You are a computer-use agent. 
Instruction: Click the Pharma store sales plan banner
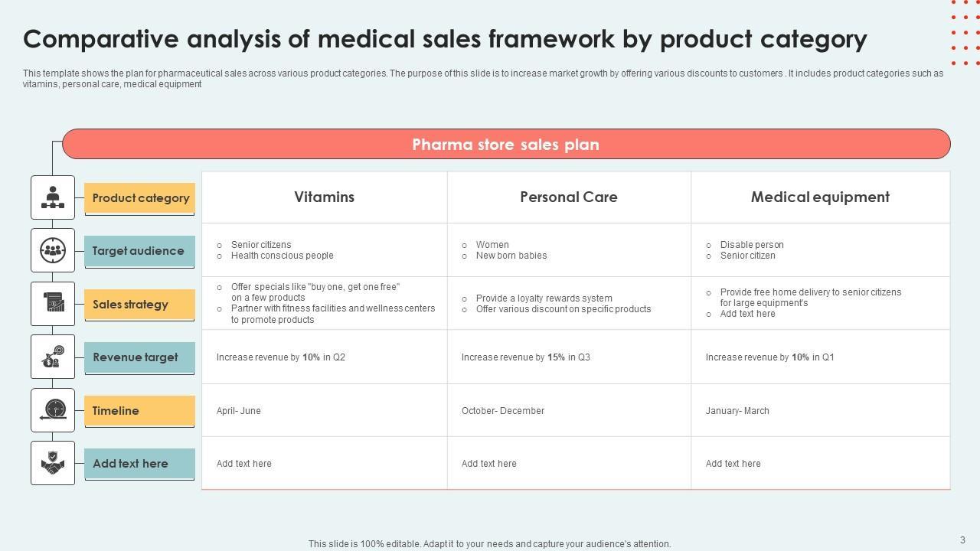click(505, 145)
